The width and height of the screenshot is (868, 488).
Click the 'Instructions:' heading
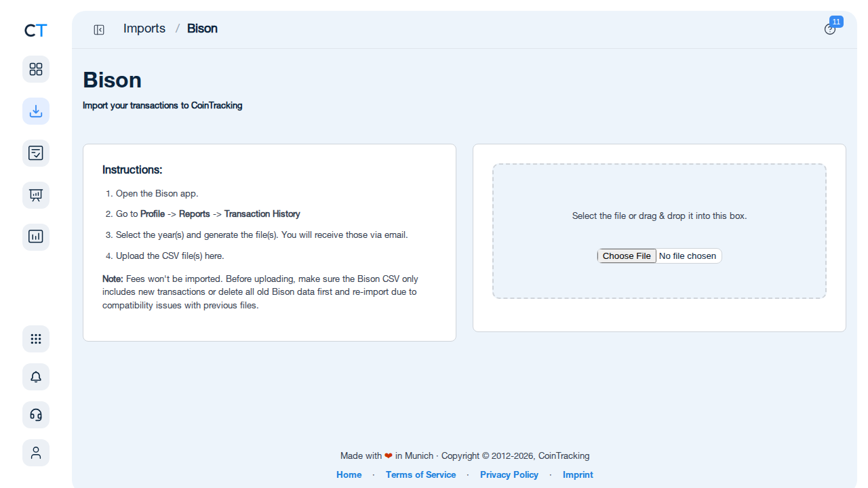coord(132,169)
